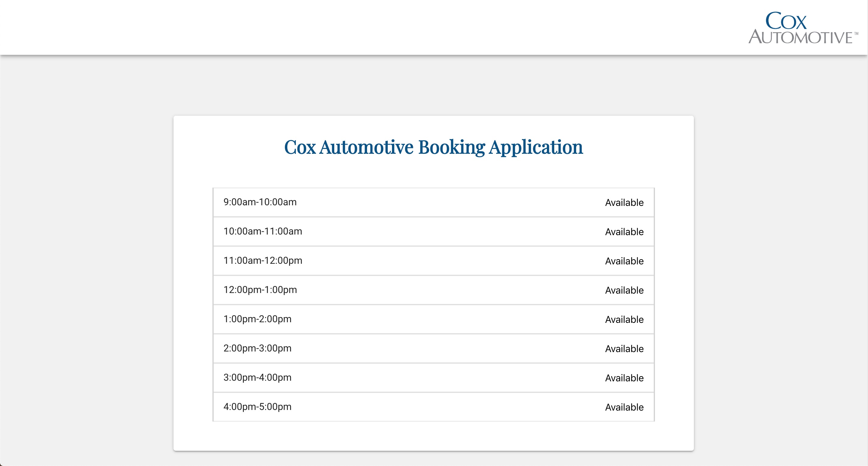Select the 11:00am-12:00pm time slot

(434, 261)
